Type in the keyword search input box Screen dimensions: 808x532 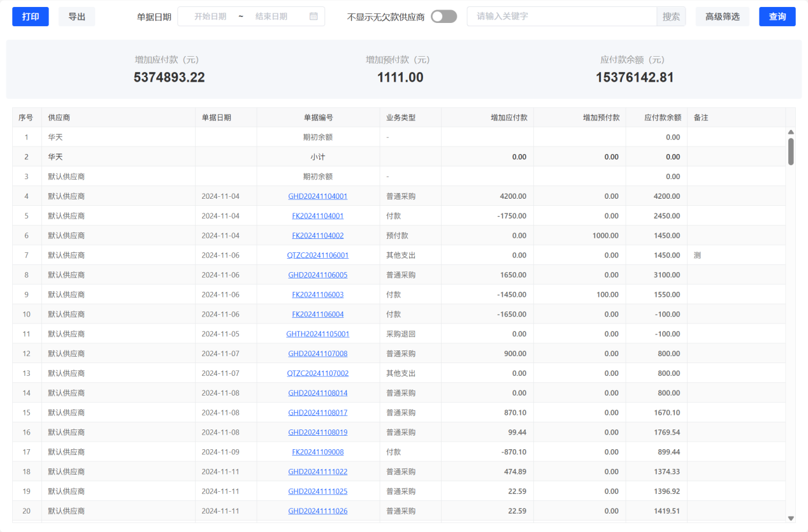561,17
